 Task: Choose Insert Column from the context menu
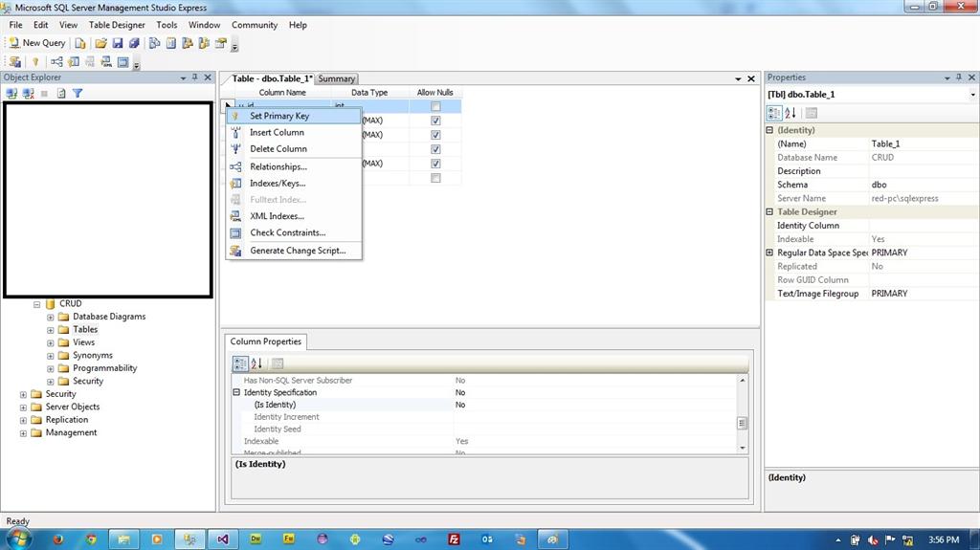pos(294,133)
